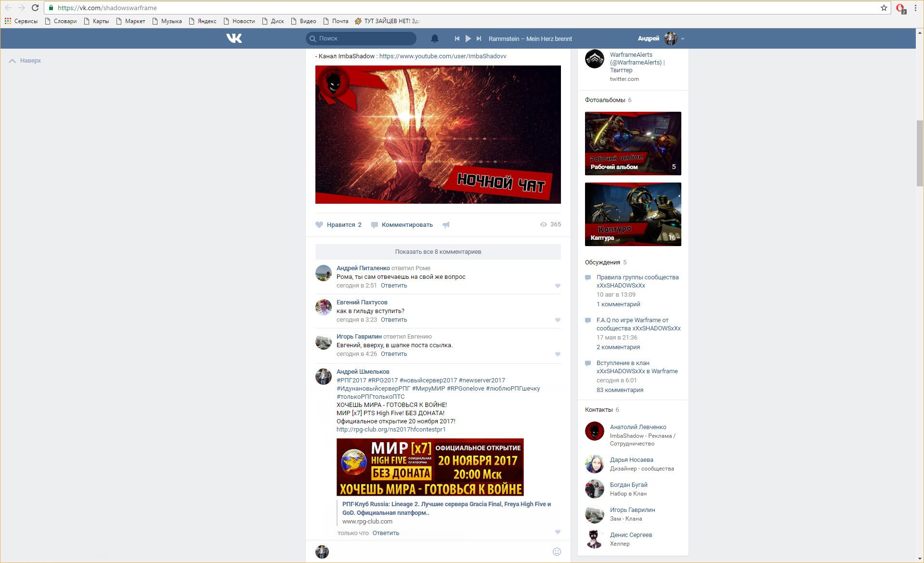This screenshot has height=563, width=924.
Task: Bookmark this page with the star icon
Action: pos(884,8)
